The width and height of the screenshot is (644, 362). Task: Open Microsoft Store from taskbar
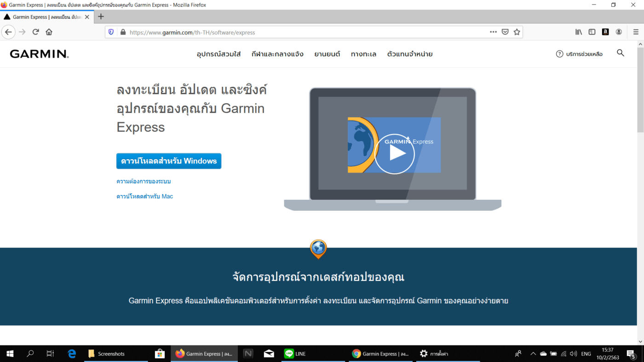[x=160, y=354]
